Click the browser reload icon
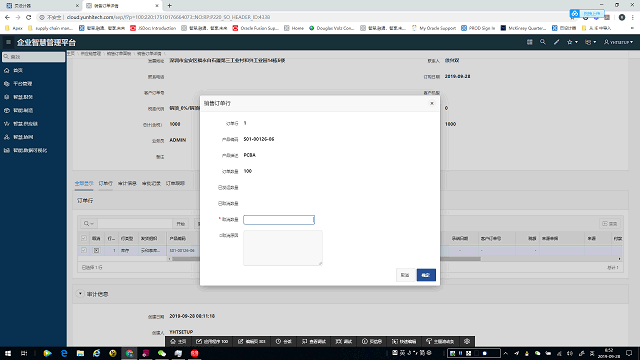640x360 pixels. pos(29,17)
